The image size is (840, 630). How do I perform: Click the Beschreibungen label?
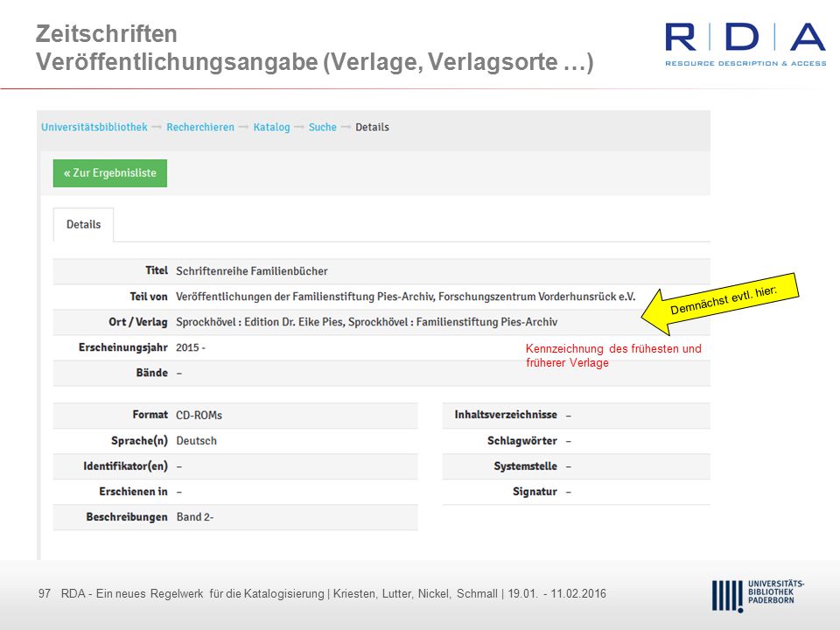point(127,517)
